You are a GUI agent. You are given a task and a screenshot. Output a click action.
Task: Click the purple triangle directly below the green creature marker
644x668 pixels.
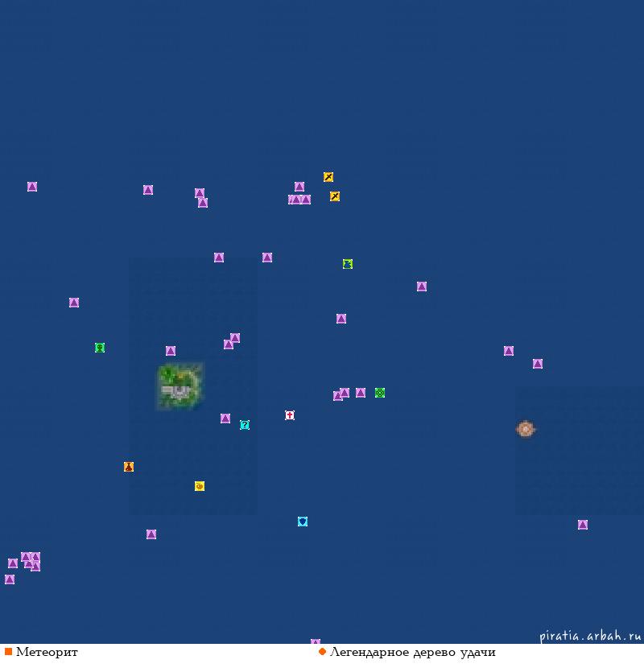pos(341,319)
